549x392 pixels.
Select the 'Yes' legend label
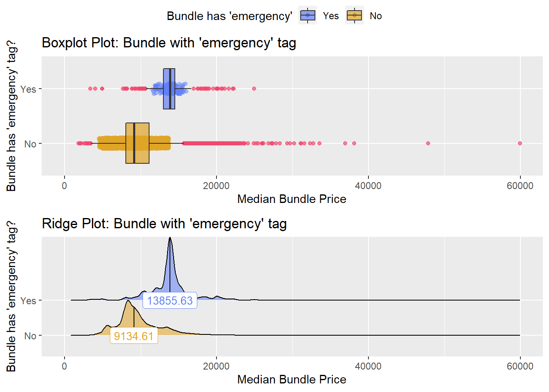click(x=331, y=16)
